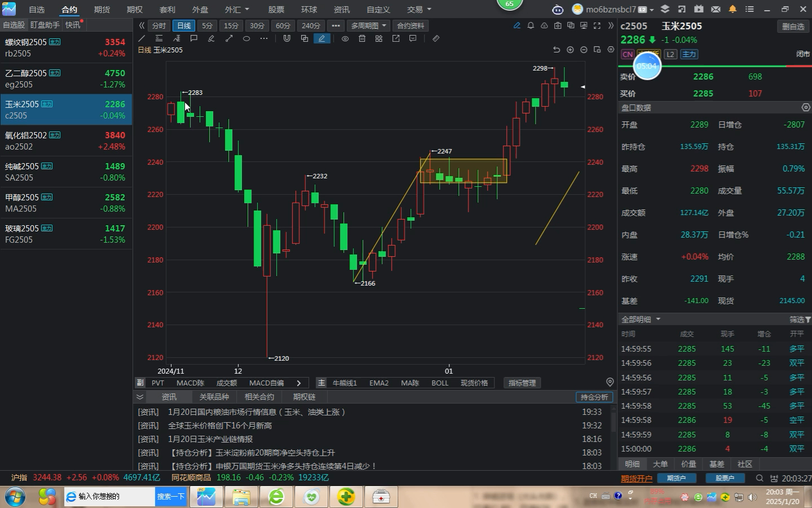
Task: Choose the ellipse drawing tool
Action: (x=246, y=38)
